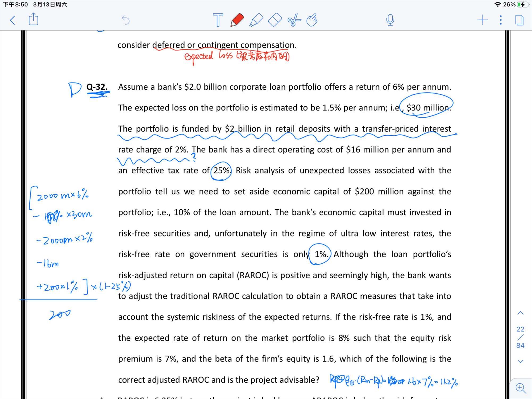532x399 pixels.
Task: Select the Hand pointer tool
Action: click(312, 20)
